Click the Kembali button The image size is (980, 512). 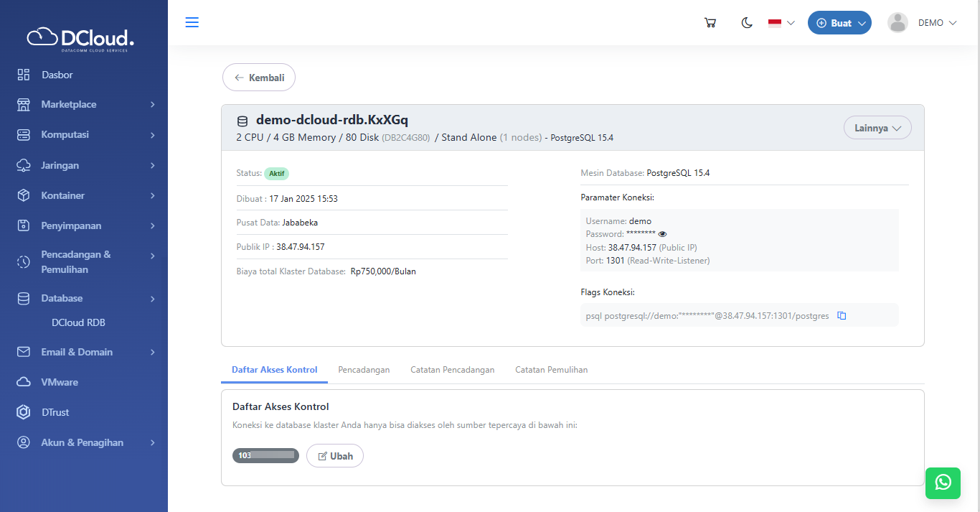tap(258, 77)
